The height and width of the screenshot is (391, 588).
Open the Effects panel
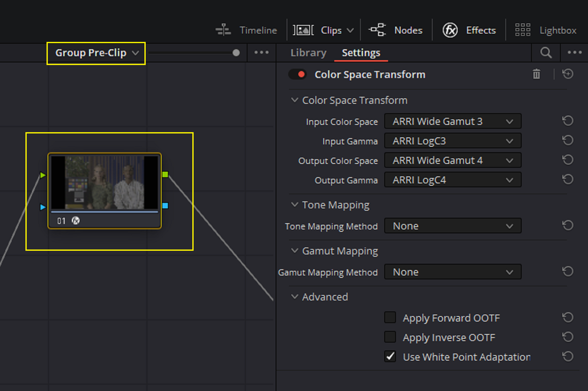(x=469, y=30)
